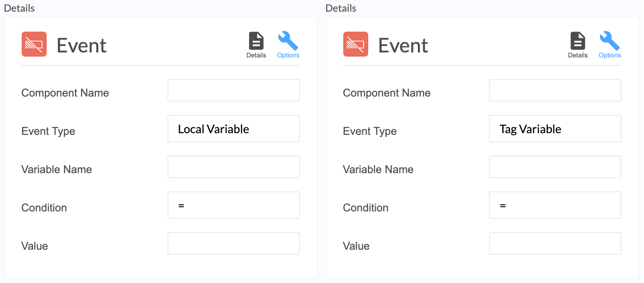
Task: Open the Condition dropdown in the Local Variable panel
Action: tap(234, 205)
